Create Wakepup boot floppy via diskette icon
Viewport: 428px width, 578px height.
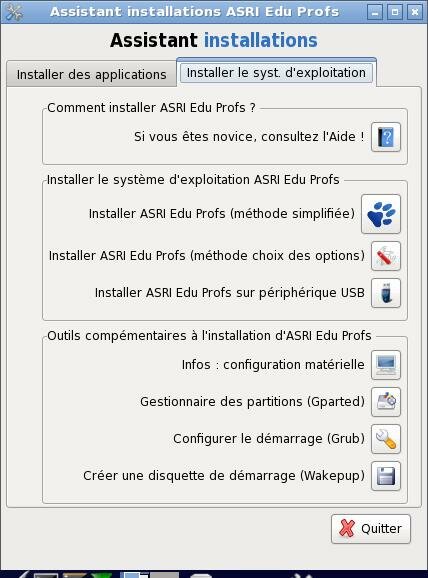pos(386,476)
